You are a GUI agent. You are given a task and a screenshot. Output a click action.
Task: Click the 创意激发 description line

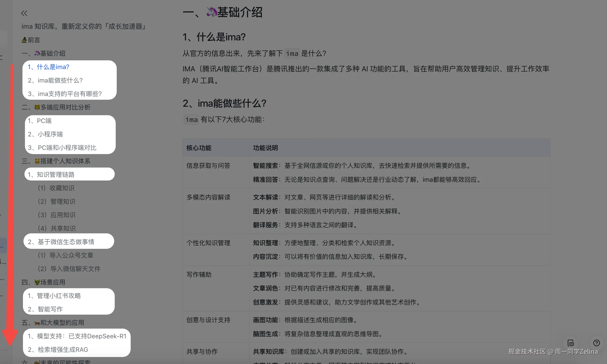pyautogui.click(x=337, y=302)
